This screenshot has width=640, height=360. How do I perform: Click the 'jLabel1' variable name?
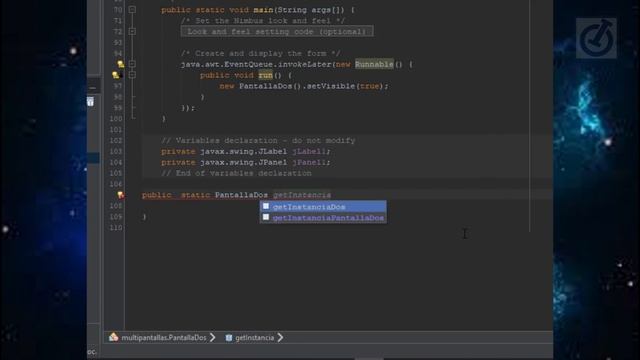tap(309, 151)
